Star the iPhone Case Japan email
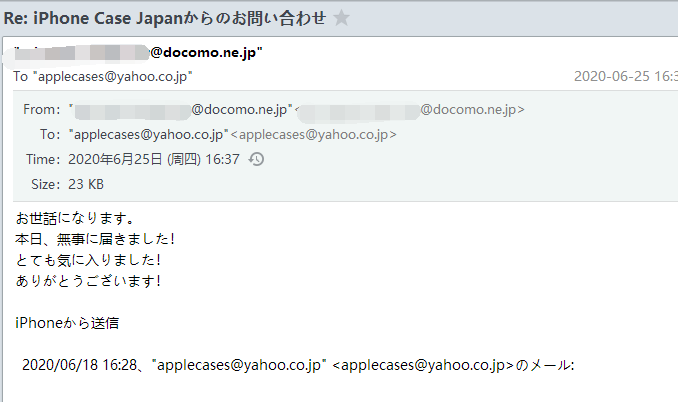Viewport: 678px width, 402px height. (341, 17)
